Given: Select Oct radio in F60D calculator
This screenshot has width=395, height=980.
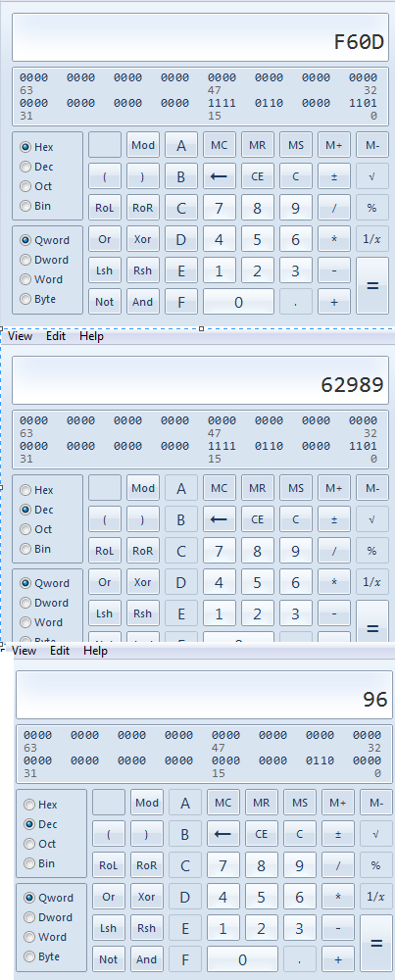Looking at the screenshot, I should (x=36, y=186).
